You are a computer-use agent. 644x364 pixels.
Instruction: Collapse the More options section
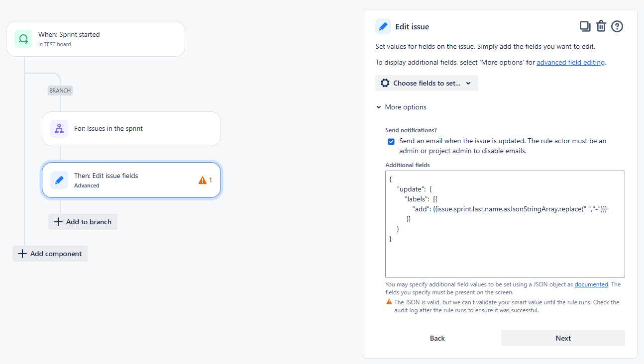click(x=401, y=107)
